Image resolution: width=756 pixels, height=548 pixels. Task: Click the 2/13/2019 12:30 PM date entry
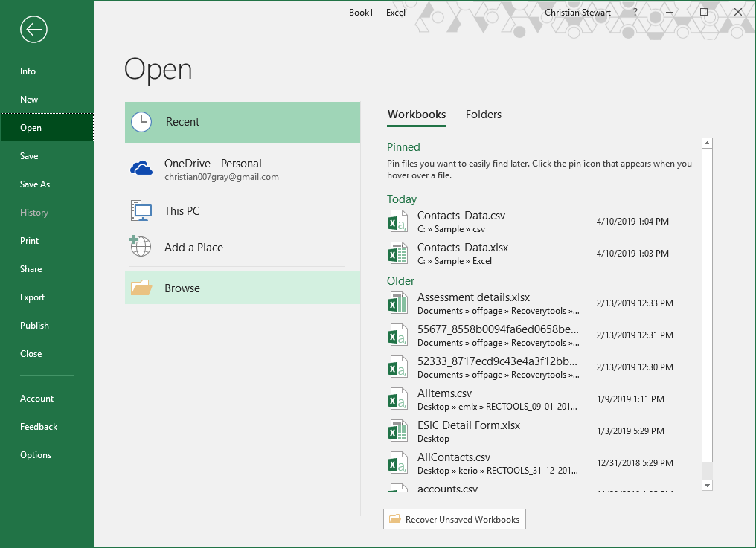[635, 367]
